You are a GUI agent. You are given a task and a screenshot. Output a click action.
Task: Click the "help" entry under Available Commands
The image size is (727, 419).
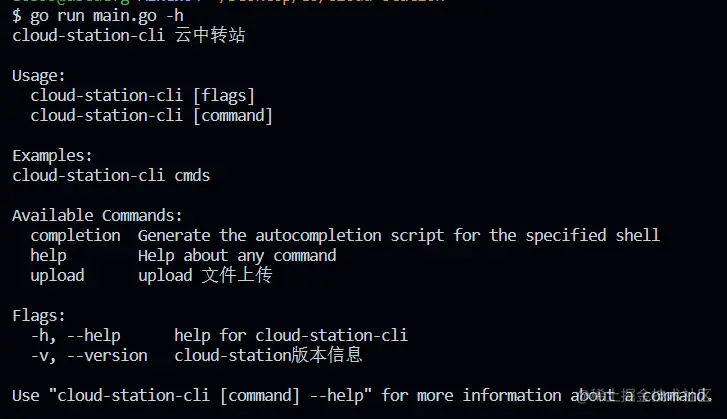click(48, 255)
